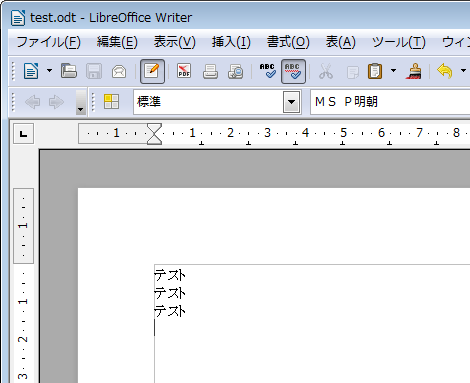Open the 表(A) menu

340,42
